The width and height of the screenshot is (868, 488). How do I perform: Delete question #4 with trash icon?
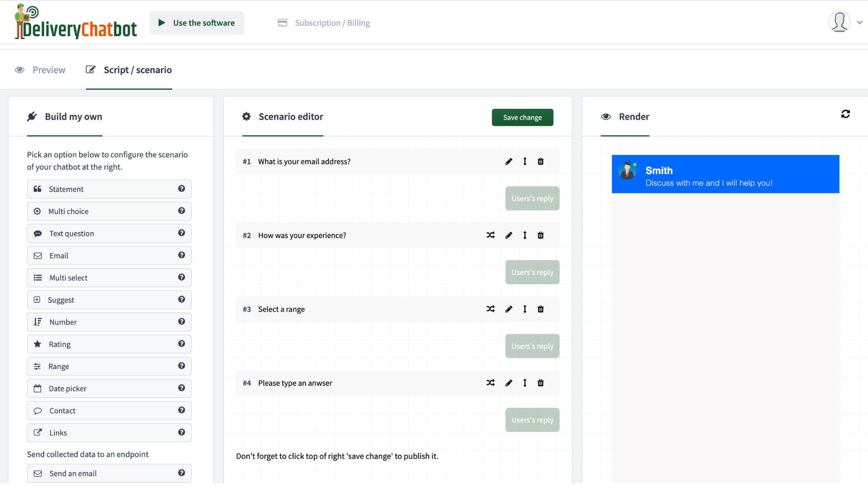tap(541, 383)
